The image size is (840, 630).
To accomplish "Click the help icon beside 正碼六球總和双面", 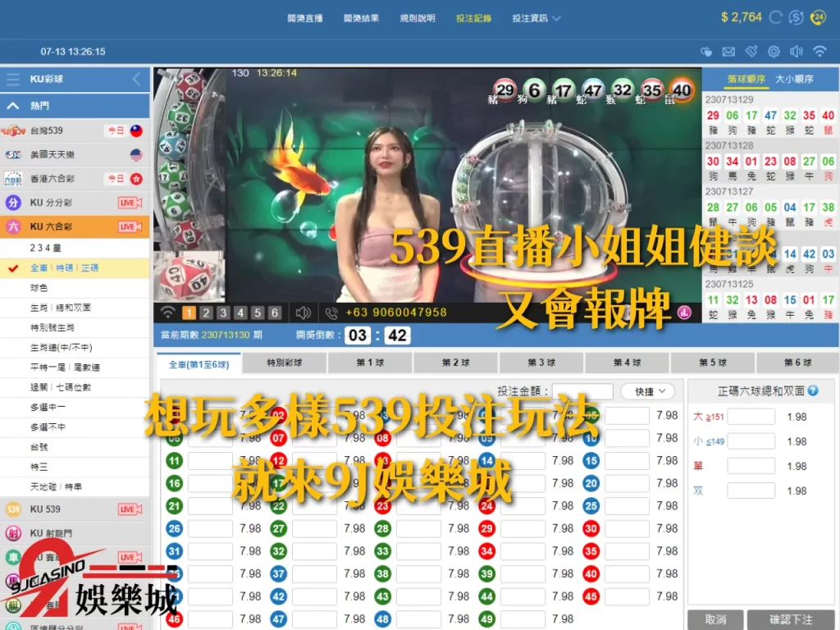I will [813, 390].
